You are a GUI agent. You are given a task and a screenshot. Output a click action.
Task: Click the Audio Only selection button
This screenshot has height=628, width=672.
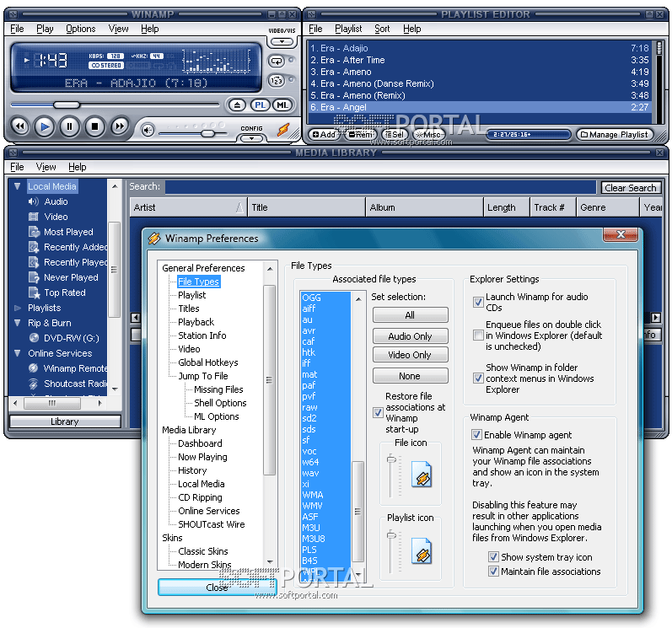pyautogui.click(x=410, y=336)
